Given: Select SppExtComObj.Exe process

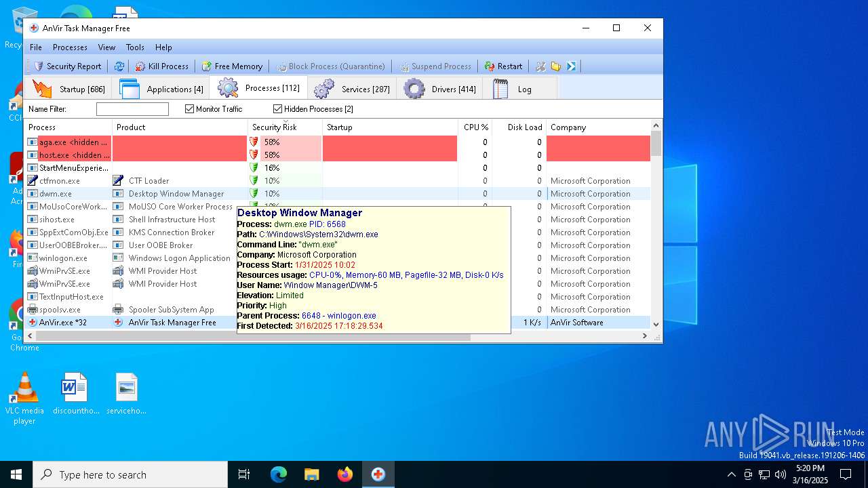Looking at the screenshot, I should [x=73, y=232].
